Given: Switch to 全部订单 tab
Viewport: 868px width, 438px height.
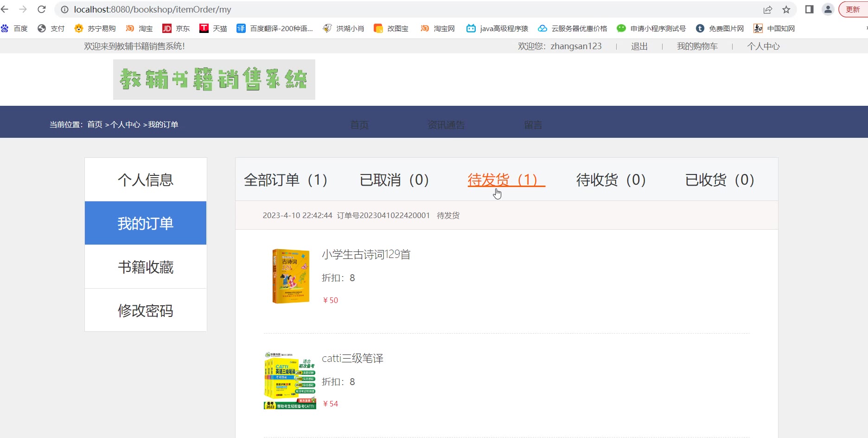Looking at the screenshot, I should 286,180.
